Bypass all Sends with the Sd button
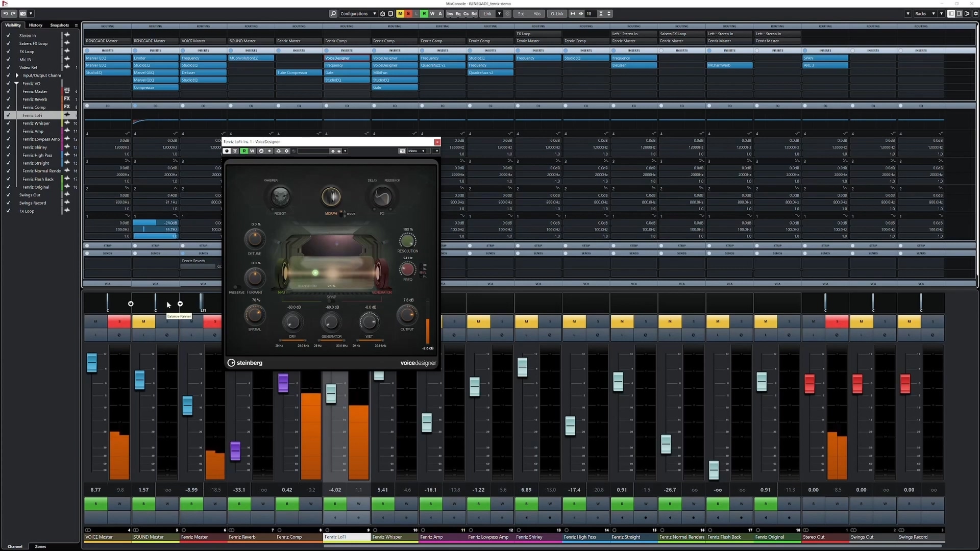This screenshot has width=980, height=551. point(474,14)
